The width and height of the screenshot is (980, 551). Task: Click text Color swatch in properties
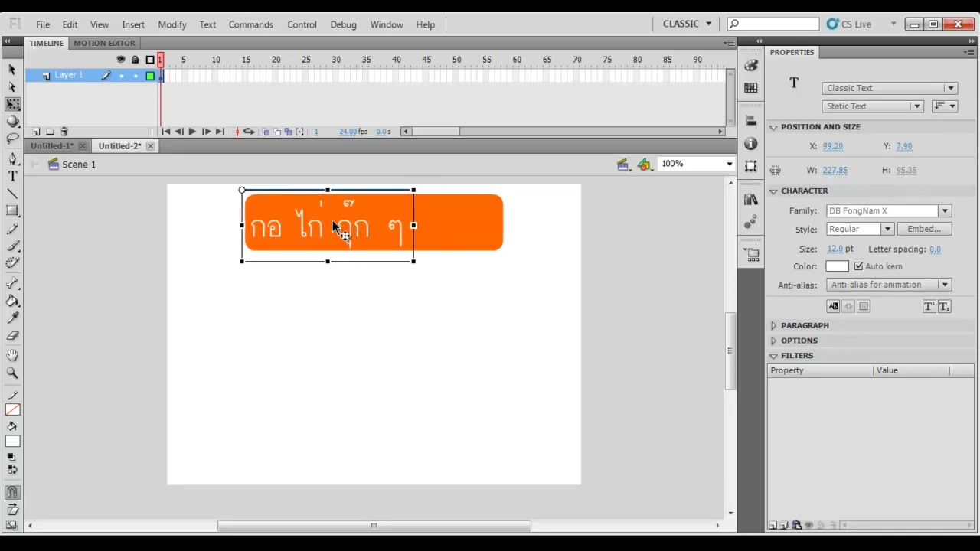click(x=837, y=266)
